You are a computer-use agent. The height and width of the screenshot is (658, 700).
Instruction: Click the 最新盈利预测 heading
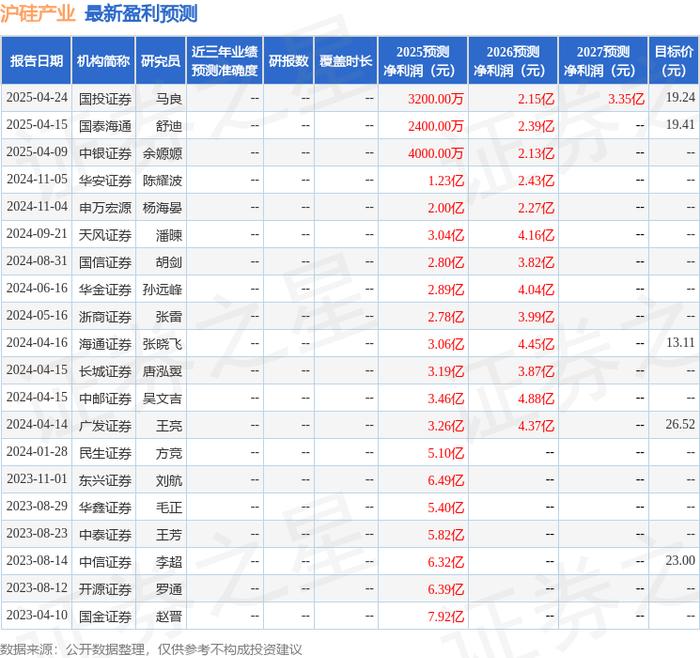click(x=141, y=13)
